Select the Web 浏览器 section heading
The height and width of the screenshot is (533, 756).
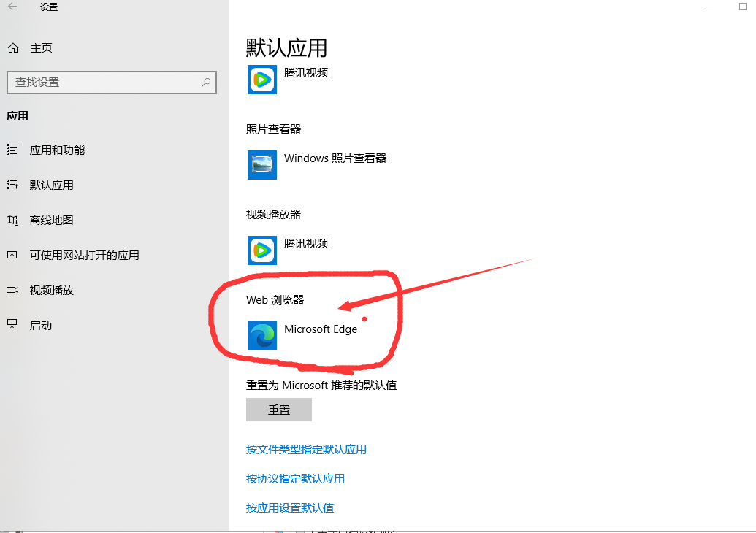(275, 300)
